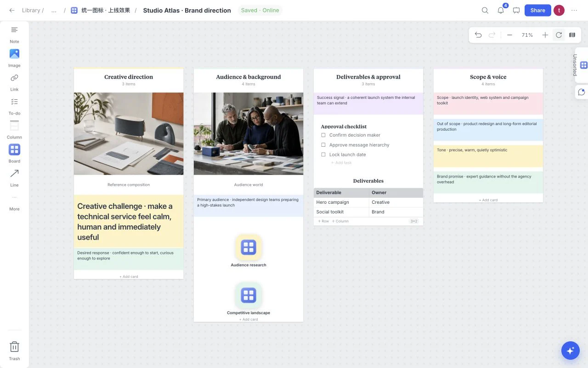The image size is (588, 368).
Task: Open the chat bubble panel on right edge
Action: coord(582,92)
